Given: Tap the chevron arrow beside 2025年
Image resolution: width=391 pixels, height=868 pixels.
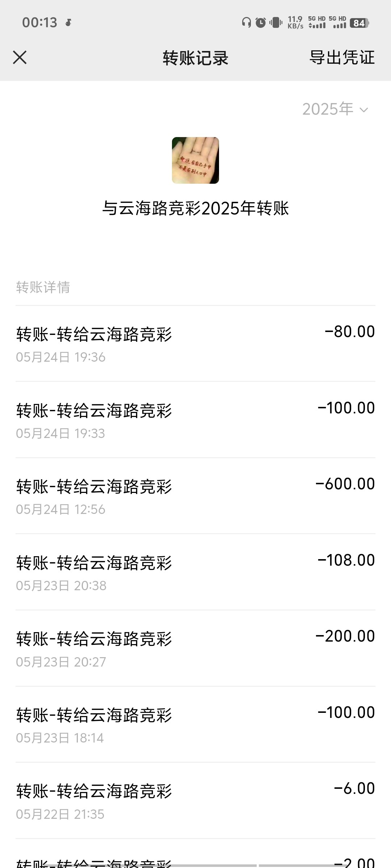Looking at the screenshot, I should [x=363, y=110].
